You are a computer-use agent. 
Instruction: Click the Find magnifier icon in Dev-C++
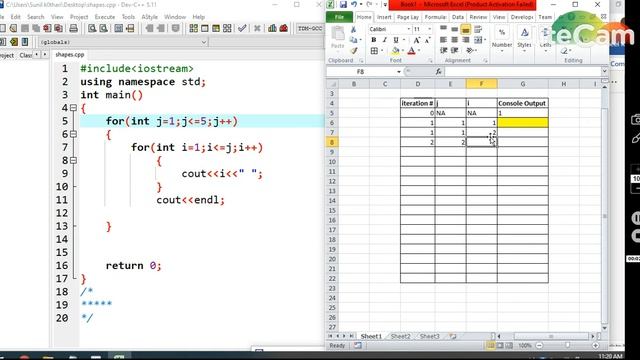coord(92,28)
